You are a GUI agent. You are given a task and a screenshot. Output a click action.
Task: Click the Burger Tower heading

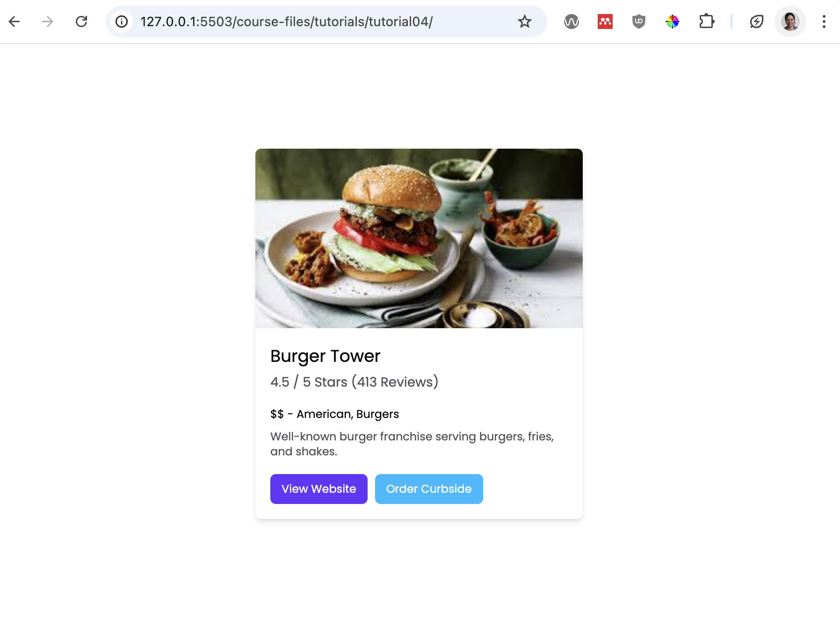coord(326,356)
